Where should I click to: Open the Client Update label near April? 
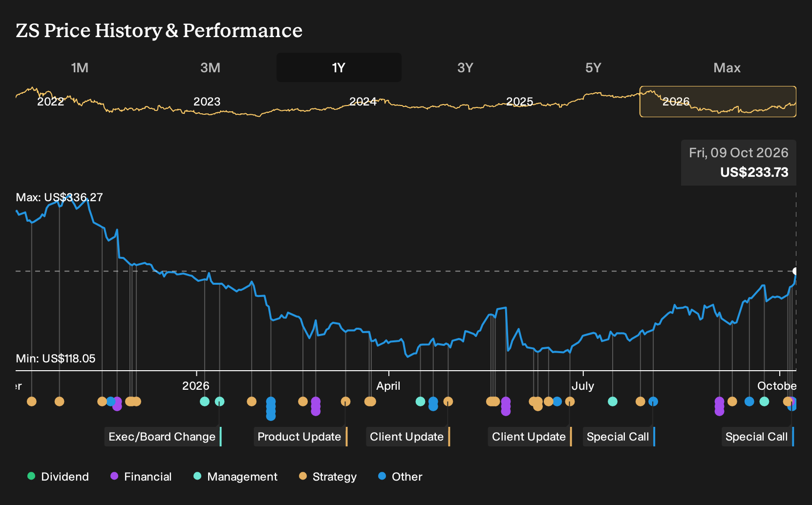[408, 437]
